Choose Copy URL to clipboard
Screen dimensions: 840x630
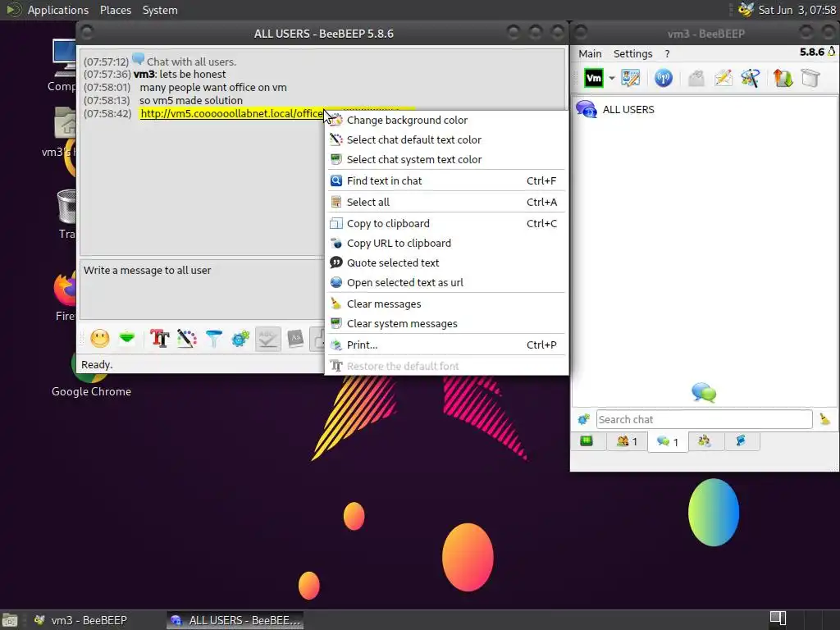(x=445, y=243)
